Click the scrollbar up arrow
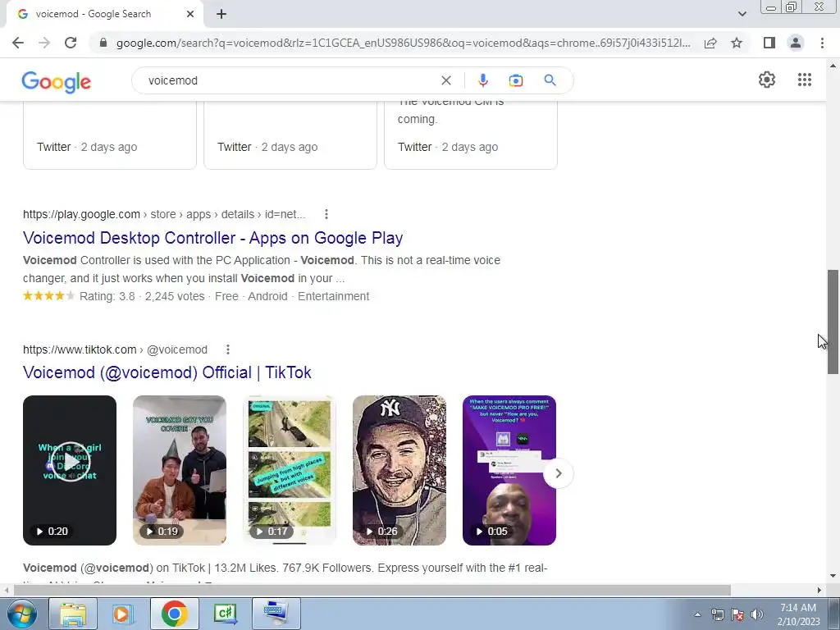Viewport: 840px width, 630px height. (833, 66)
